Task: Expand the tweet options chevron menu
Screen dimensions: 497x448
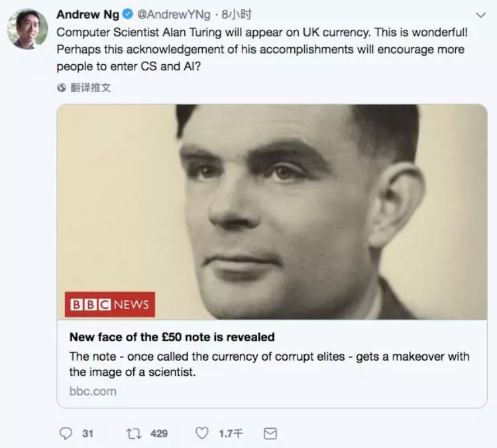Action: pyautogui.click(x=480, y=15)
